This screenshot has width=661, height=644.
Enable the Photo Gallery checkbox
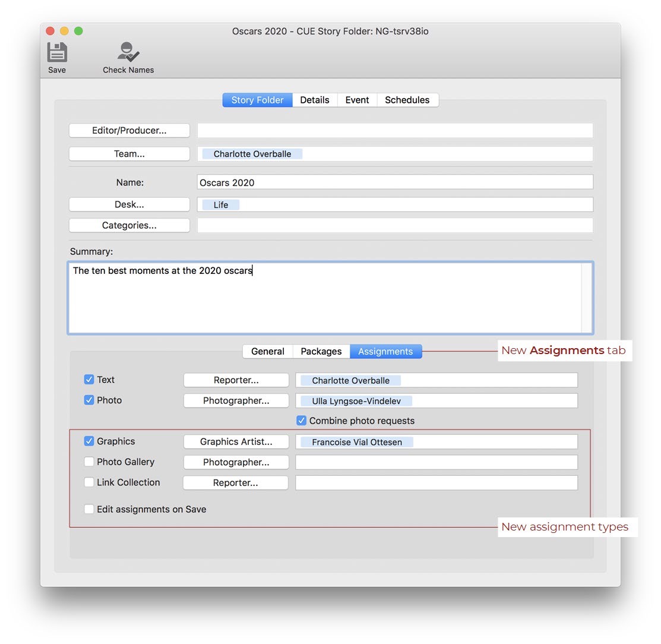click(89, 462)
